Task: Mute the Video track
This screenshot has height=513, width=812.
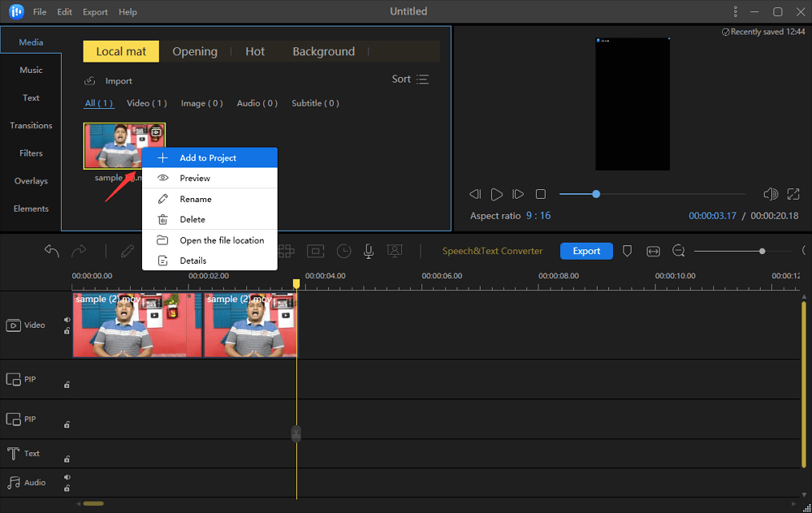Action: pos(67,320)
